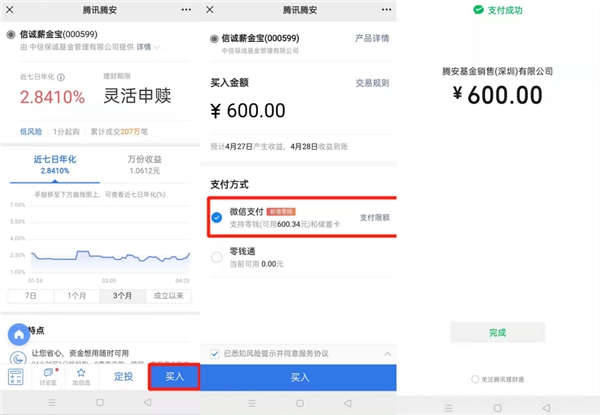Select the 微信支付 radio option

tap(217, 218)
